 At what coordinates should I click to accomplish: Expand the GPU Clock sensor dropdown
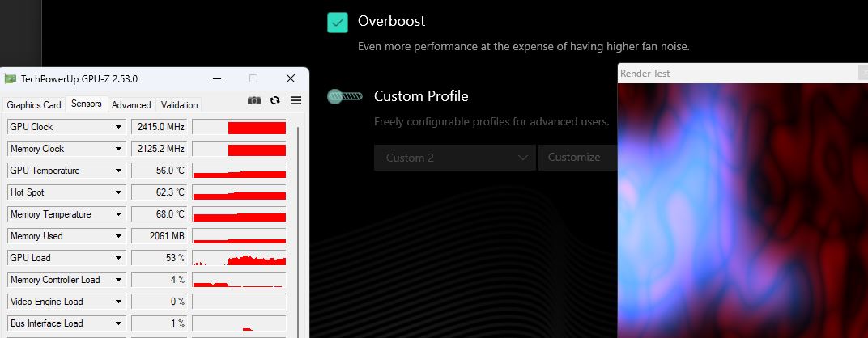pyautogui.click(x=118, y=127)
